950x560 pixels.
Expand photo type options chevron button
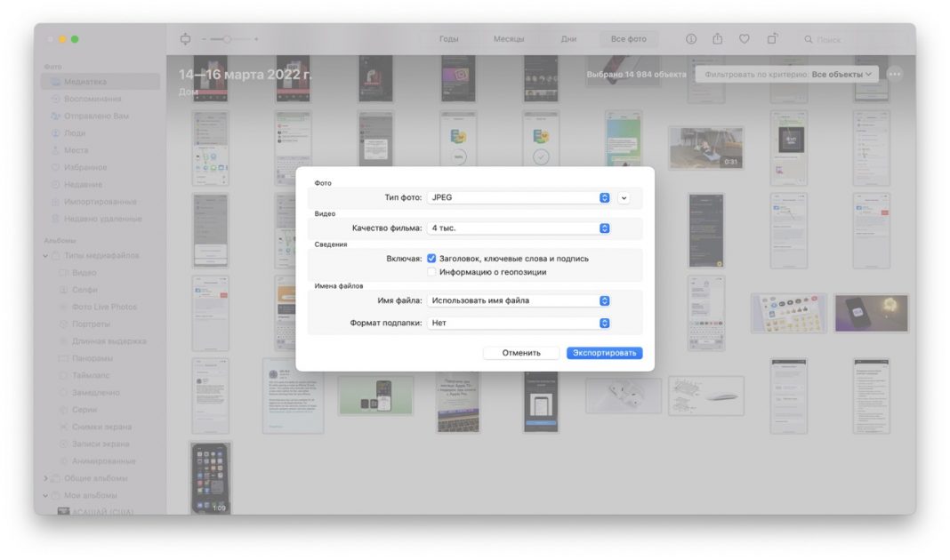coord(624,198)
